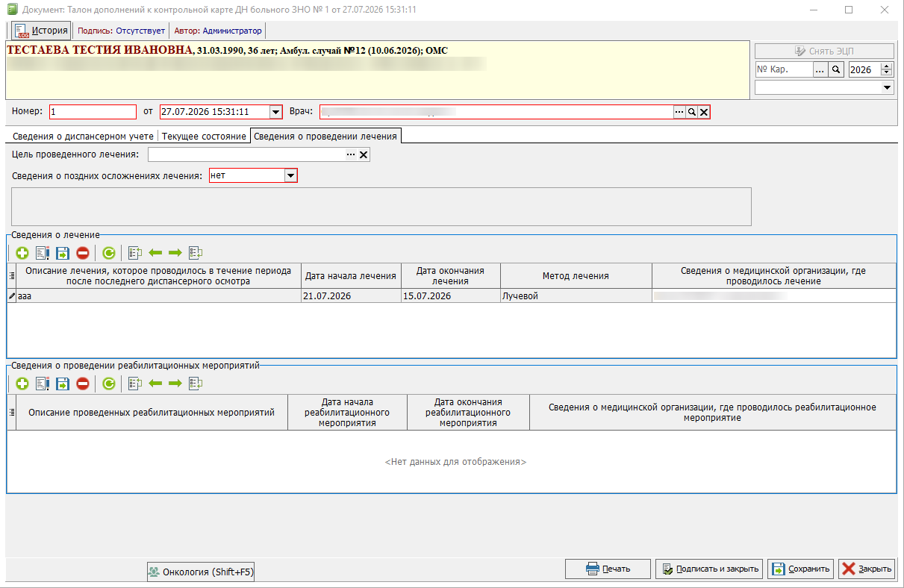Viewport: 904px width, 588px height.
Task: Focus Цель проведенного лечения field
Action: [x=246, y=154]
